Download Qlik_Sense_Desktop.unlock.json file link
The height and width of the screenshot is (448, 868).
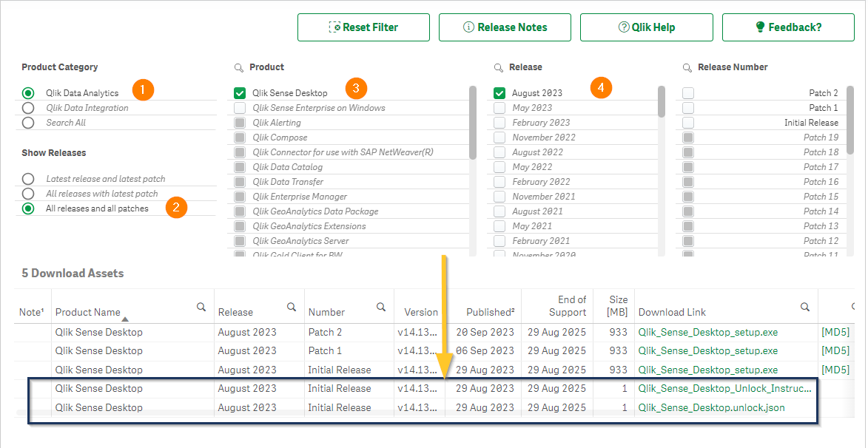point(711,407)
